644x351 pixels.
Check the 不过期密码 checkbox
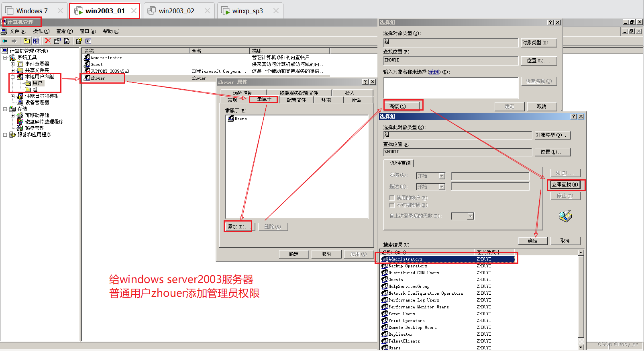(392, 205)
